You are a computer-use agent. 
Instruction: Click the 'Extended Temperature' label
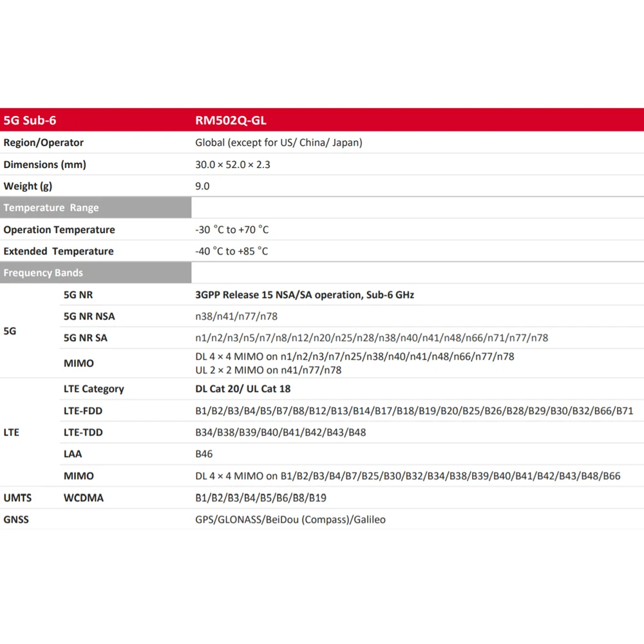pyautogui.click(x=59, y=251)
